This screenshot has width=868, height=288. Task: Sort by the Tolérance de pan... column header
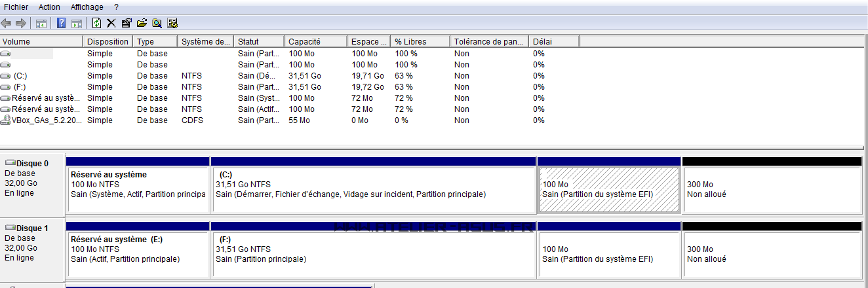489,41
